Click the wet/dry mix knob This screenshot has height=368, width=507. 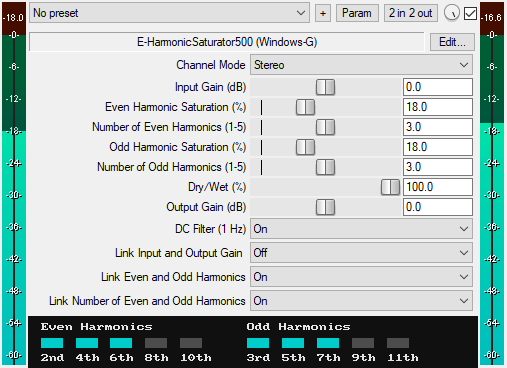(x=452, y=13)
